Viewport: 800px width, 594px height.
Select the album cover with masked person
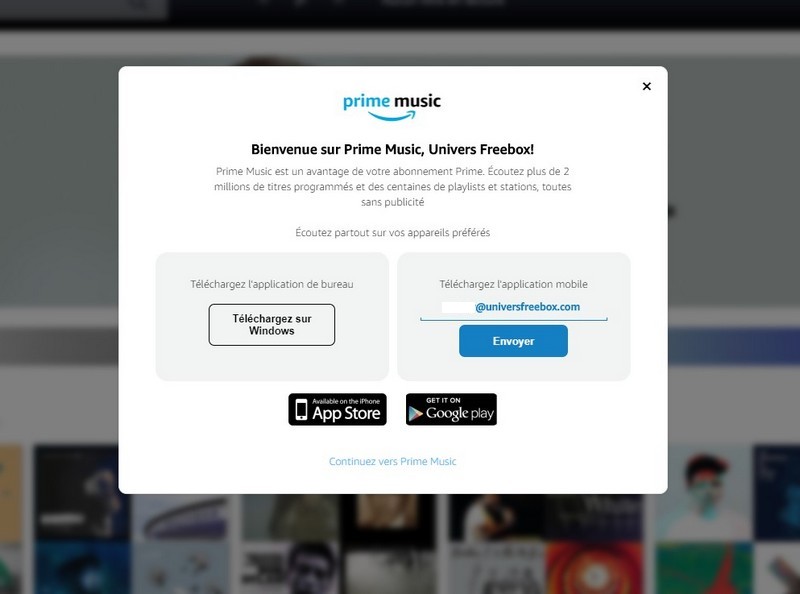tap(704, 491)
